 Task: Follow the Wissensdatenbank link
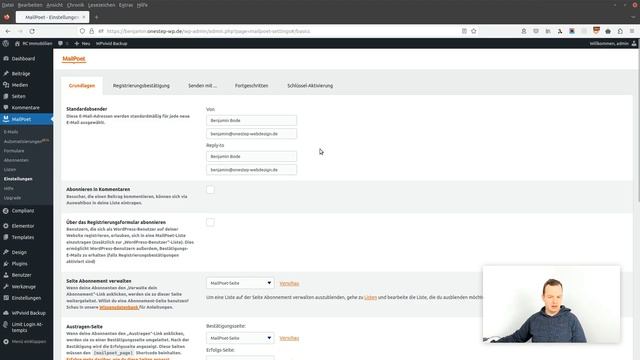pos(119,307)
